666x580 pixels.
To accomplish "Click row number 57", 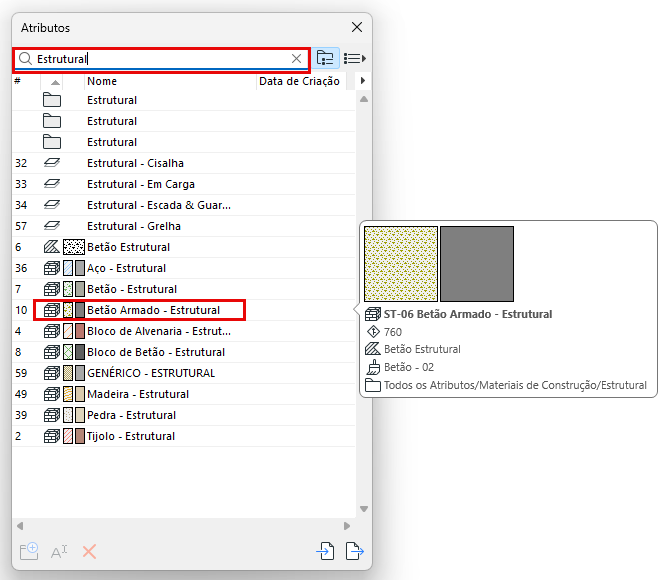I will (x=21, y=226).
